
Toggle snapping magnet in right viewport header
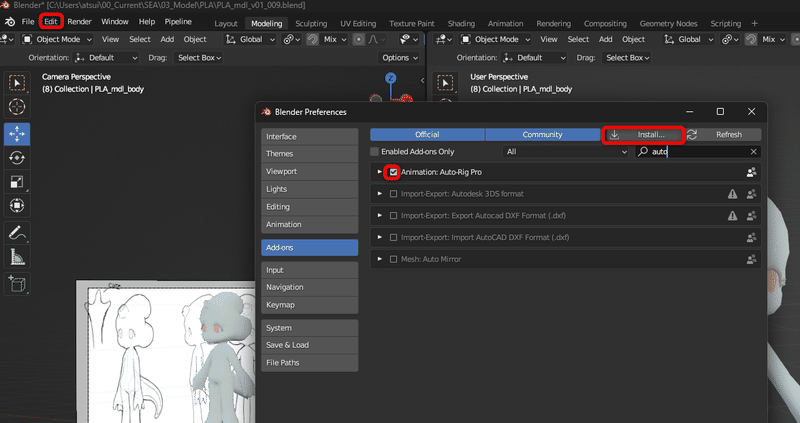(x=751, y=39)
